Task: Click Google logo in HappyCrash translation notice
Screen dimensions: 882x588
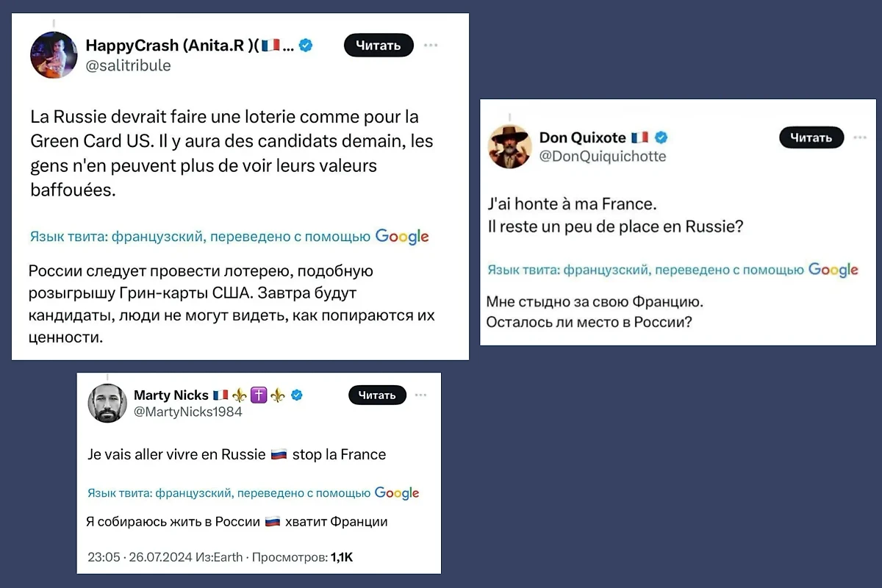Action: pos(402,237)
